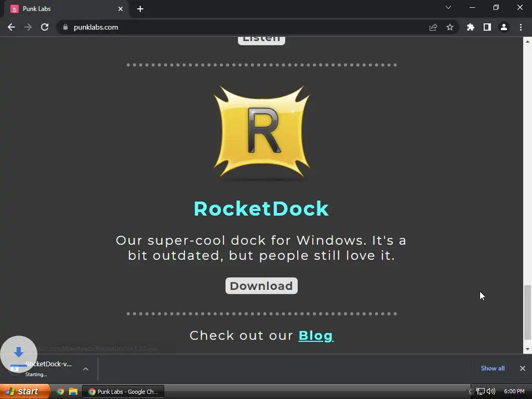Click the partially visible Listen button
The width and height of the screenshot is (532, 399).
(262, 40)
